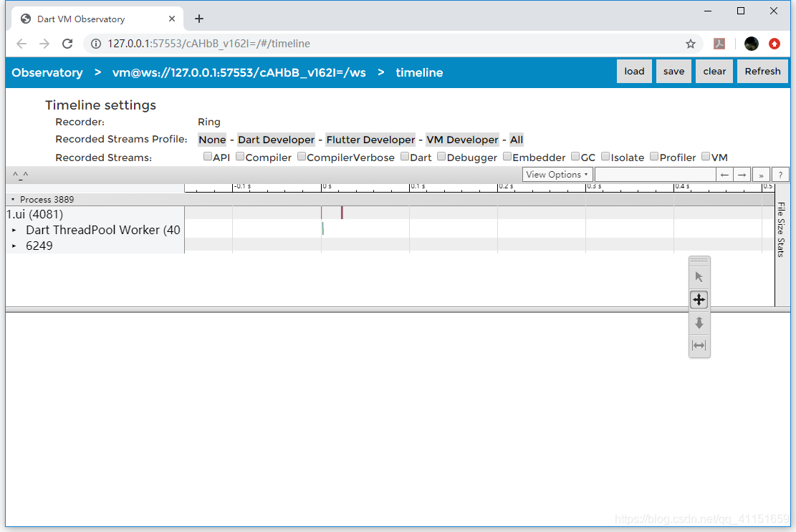Grab the mouse mode toolbar handle
The image size is (796, 532).
pos(699,260)
